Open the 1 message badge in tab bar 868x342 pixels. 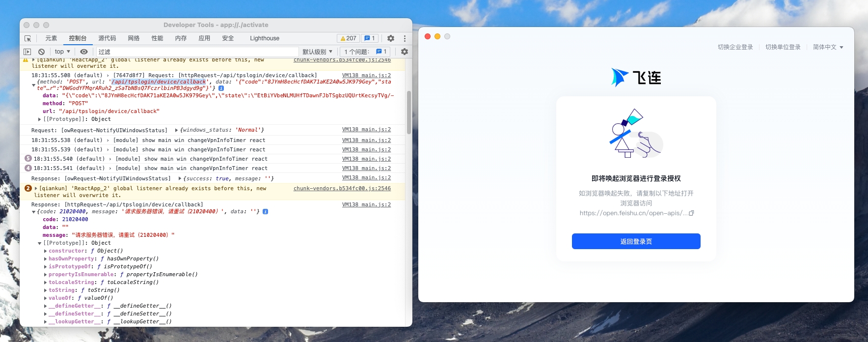pyautogui.click(x=370, y=38)
